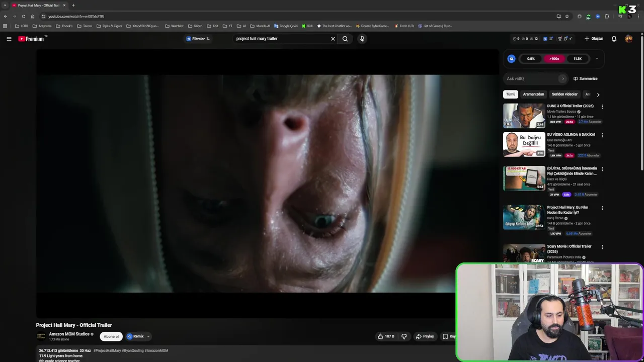Go back in browser history

pyautogui.click(x=6, y=16)
